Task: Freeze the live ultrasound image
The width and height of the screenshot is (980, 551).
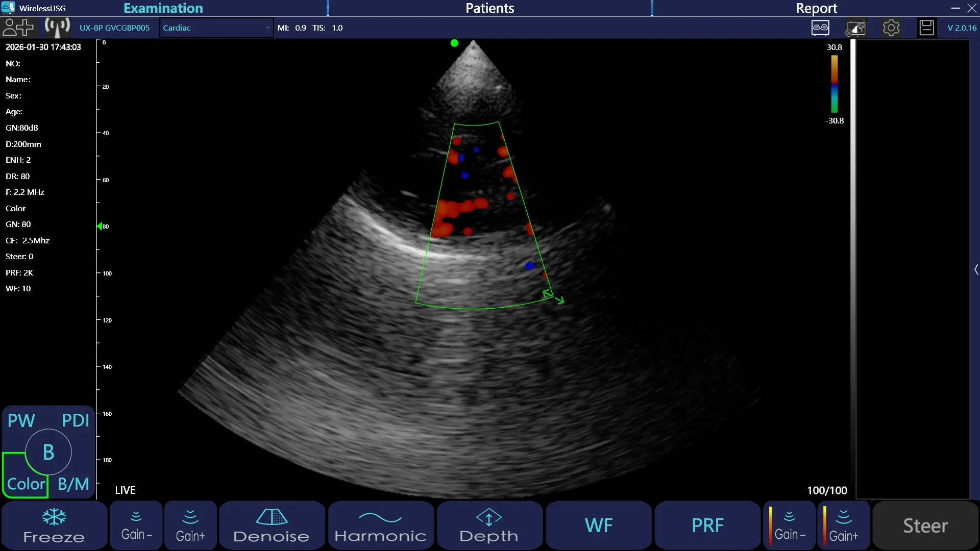Action: pos(54,525)
